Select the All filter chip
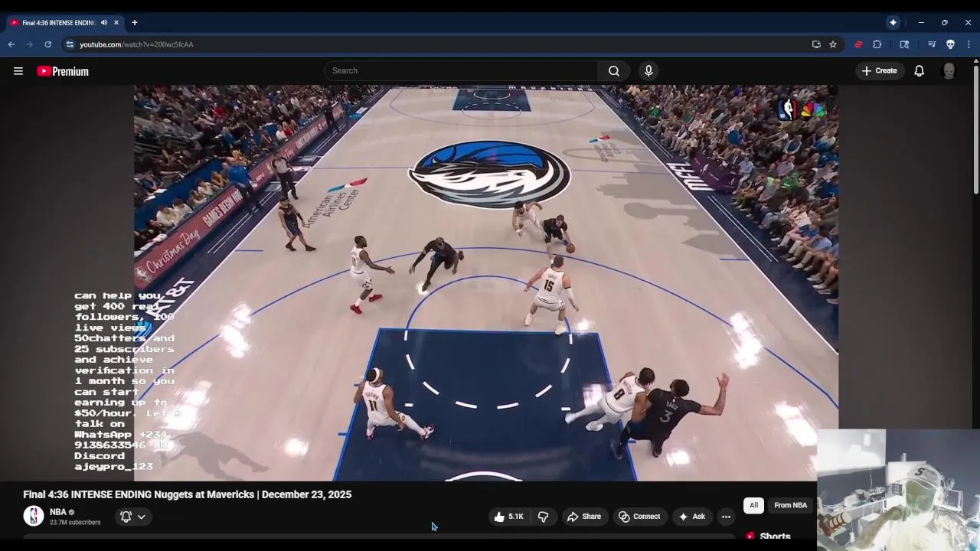The image size is (980, 551). pyautogui.click(x=753, y=505)
